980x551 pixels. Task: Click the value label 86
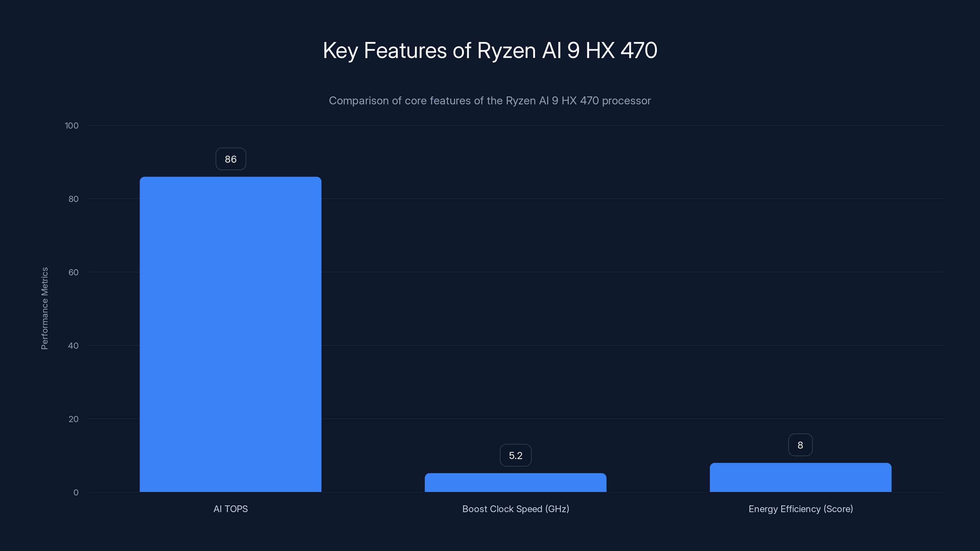point(231,159)
